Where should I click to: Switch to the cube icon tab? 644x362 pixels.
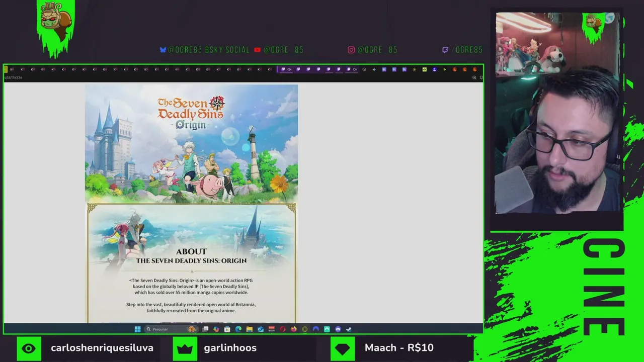(364, 69)
